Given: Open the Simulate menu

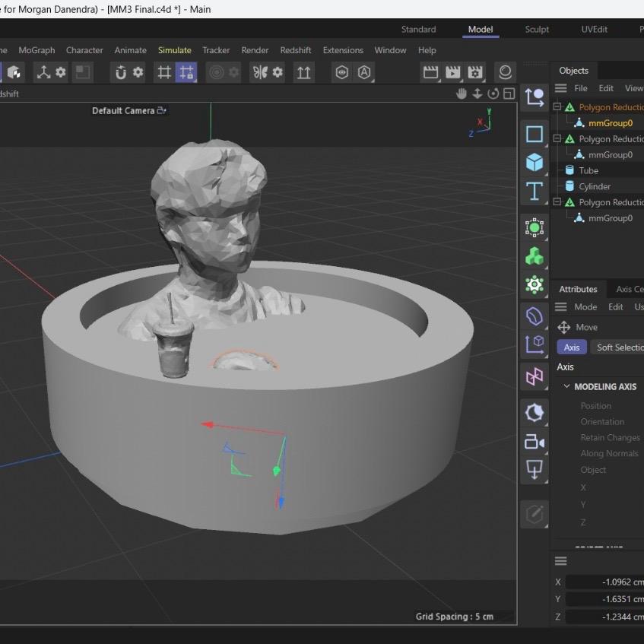Looking at the screenshot, I should click(x=175, y=50).
